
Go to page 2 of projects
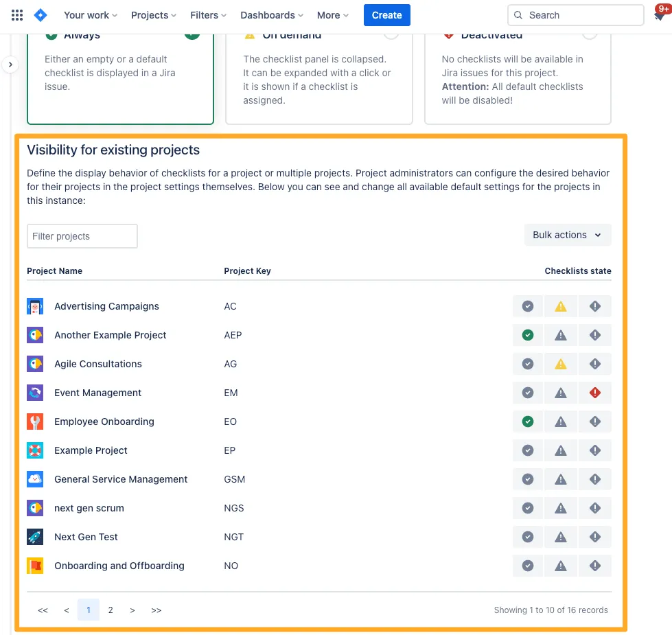coord(111,610)
